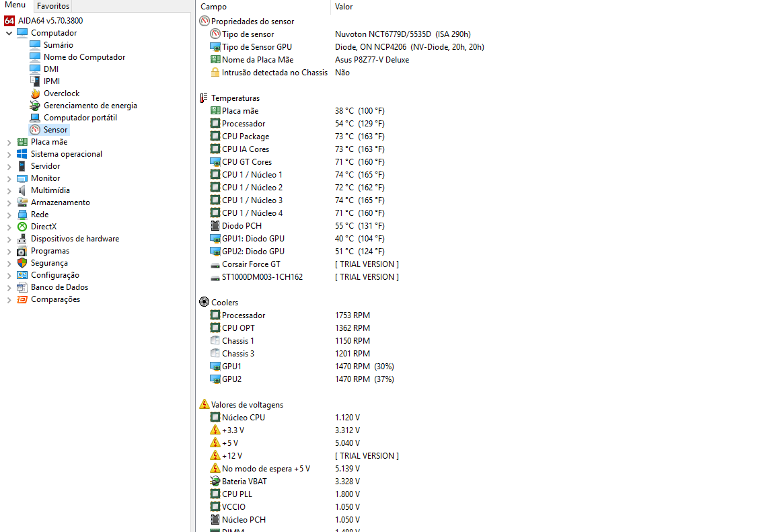Image resolution: width=775 pixels, height=532 pixels.
Task: Click the AIDA64 v5.70.3800 root icon
Action: click(x=9, y=21)
